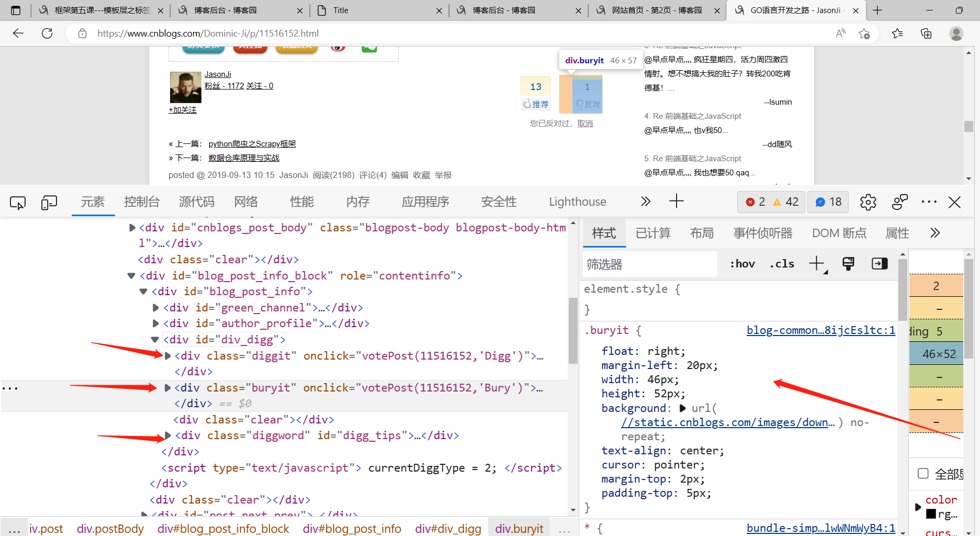Screen dimensions: 980x536
Task: Switch to the 已计算 styles tab
Action: click(653, 233)
